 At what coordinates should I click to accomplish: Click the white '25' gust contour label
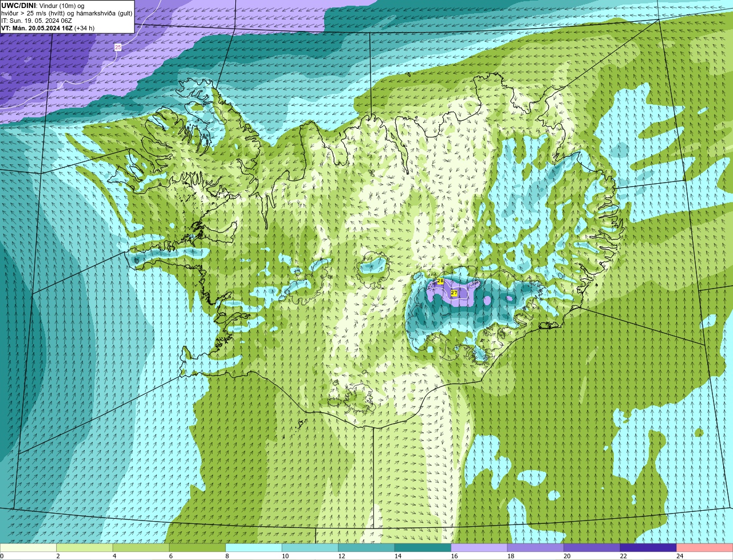pos(118,47)
